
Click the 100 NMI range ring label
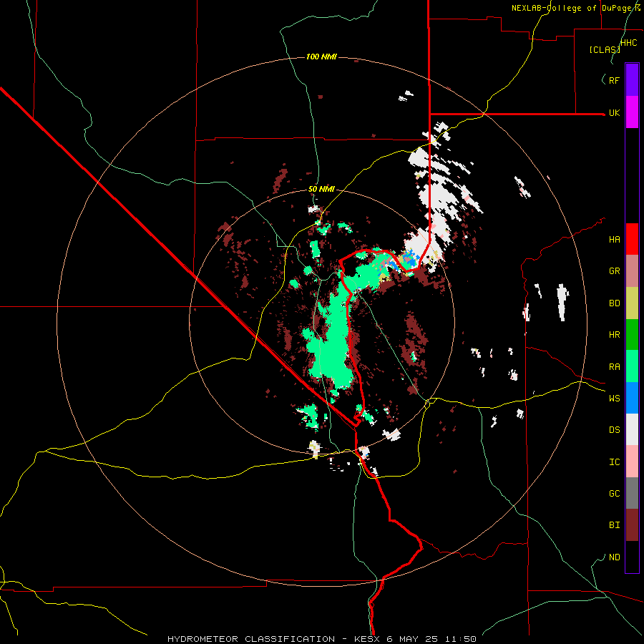[x=321, y=57]
